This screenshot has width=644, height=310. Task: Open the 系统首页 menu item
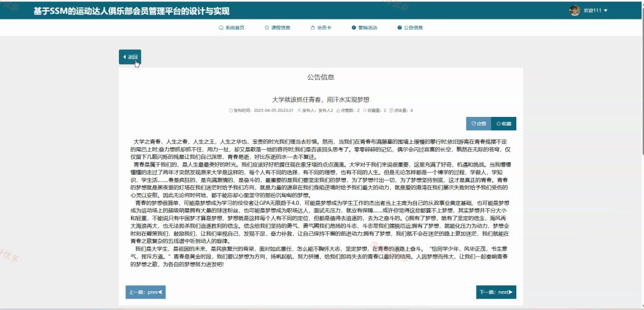pos(231,28)
